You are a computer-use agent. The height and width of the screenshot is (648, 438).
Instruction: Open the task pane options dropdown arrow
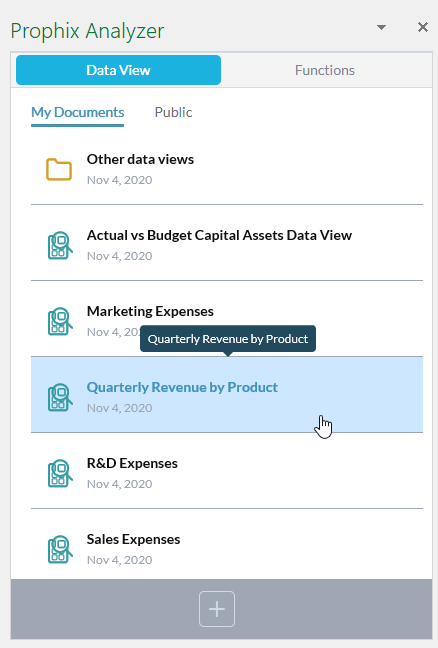(381, 28)
